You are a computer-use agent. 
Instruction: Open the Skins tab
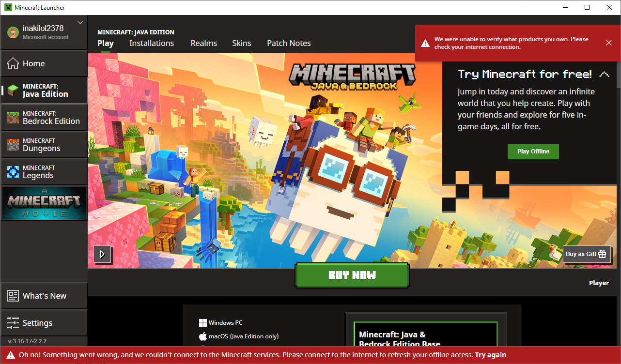point(242,43)
